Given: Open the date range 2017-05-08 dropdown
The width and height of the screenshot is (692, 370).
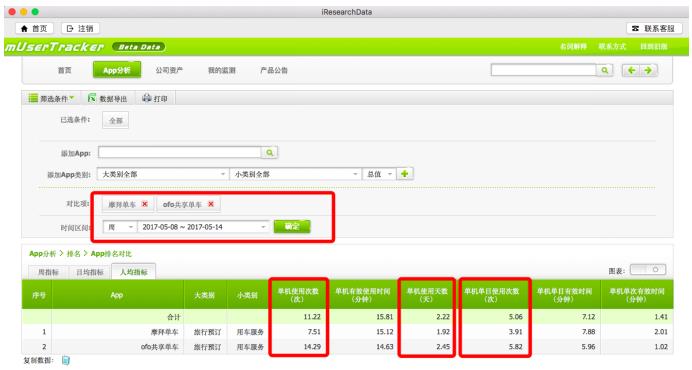Looking at the screenshot, I should [x=203, y=227].
